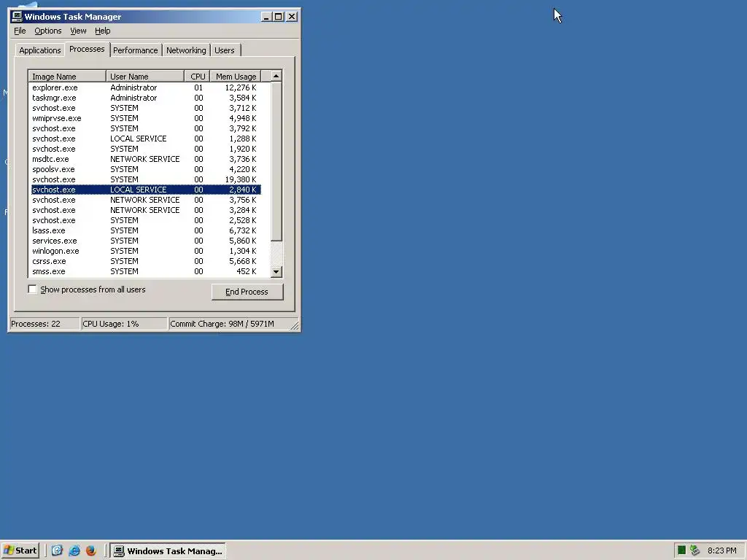Select the explorer.exe process row
The width and height of the screenshot is (747, 560).
pyautogui.click(x=146, y=87)
